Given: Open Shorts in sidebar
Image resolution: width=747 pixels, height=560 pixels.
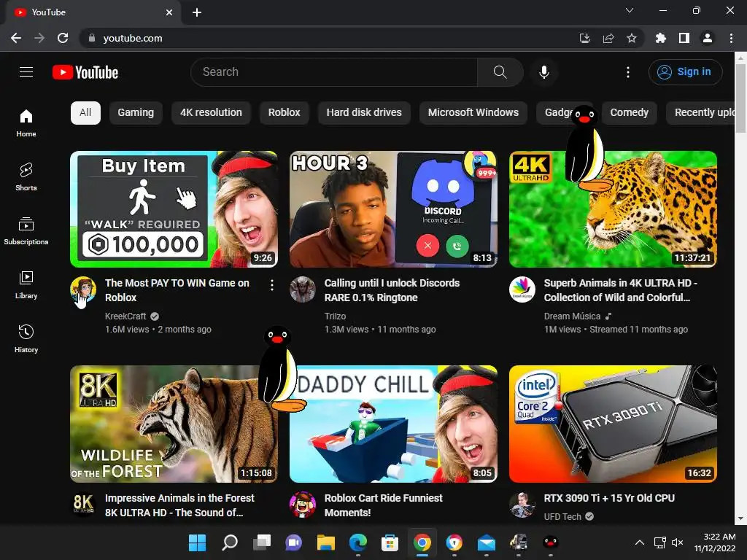Looking at the screenshot, I should (26, 176).
